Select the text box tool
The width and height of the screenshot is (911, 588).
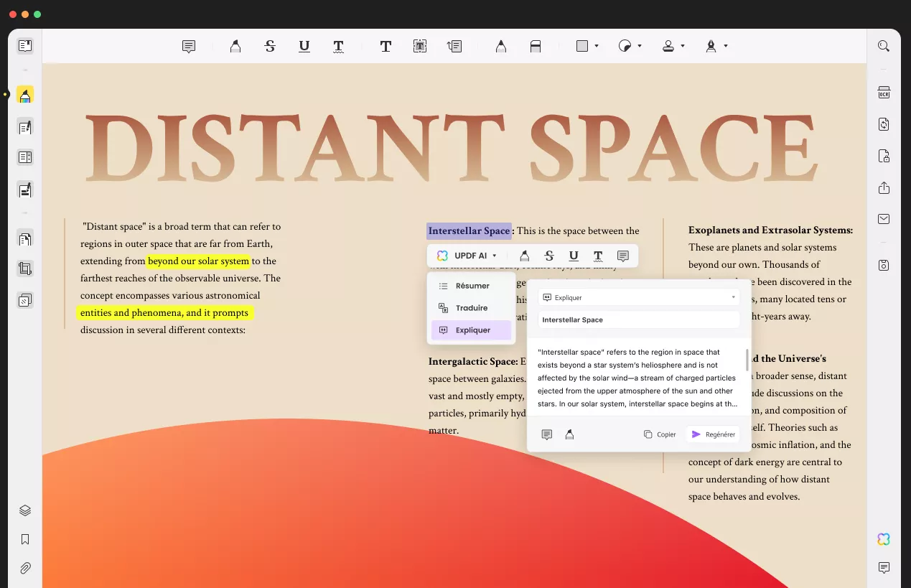pos(420,46)
